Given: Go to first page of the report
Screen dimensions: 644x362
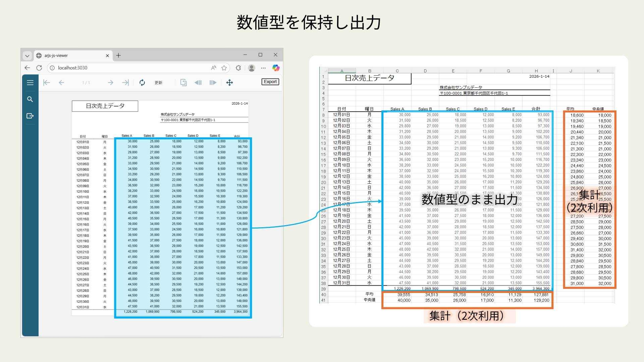Looking at the screenshot, I should point(47,82).
